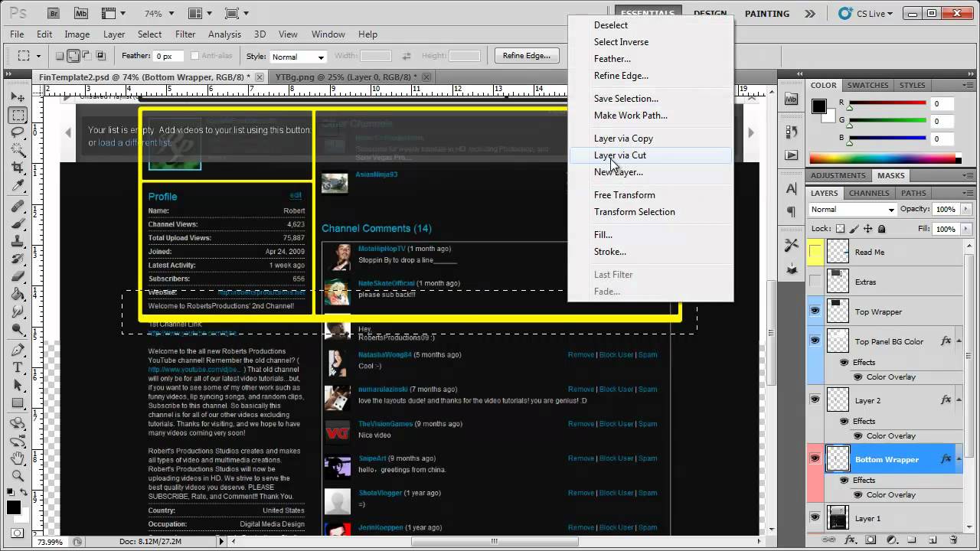Hide the Layer 1 layer
Image resolution: width=980 pixels, height=551 pixels.
(815, 518)
